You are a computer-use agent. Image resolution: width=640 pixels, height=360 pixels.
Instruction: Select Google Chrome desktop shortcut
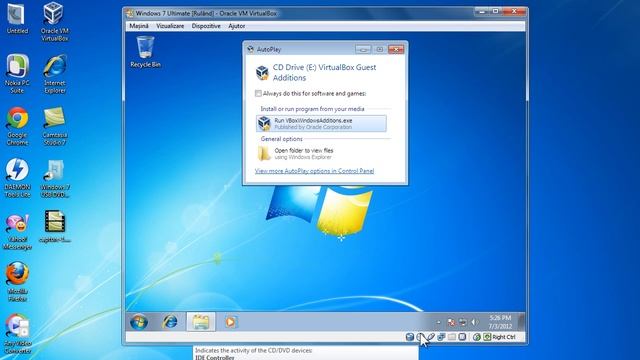pyautogui.click(x=17, y=126)
